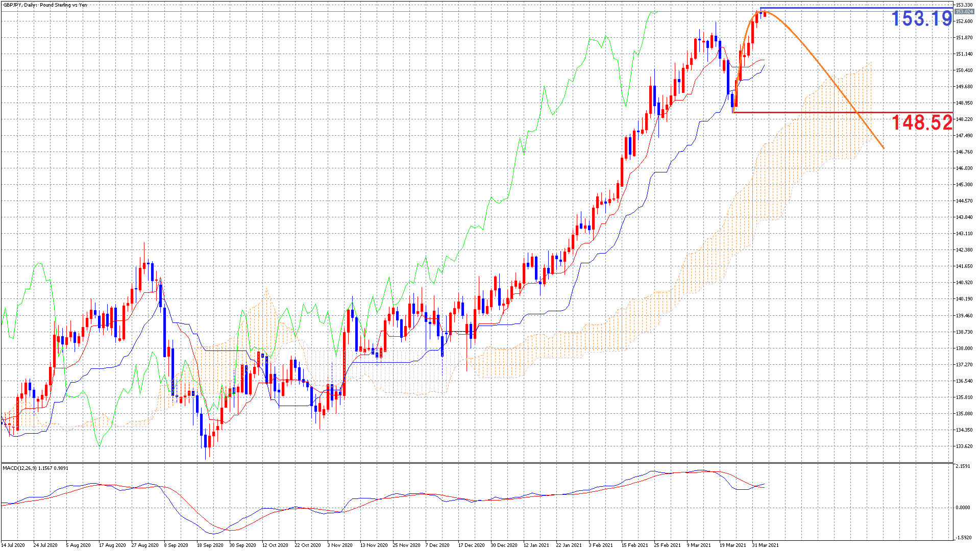Click the 149.680 price level

tap(964, 87)
